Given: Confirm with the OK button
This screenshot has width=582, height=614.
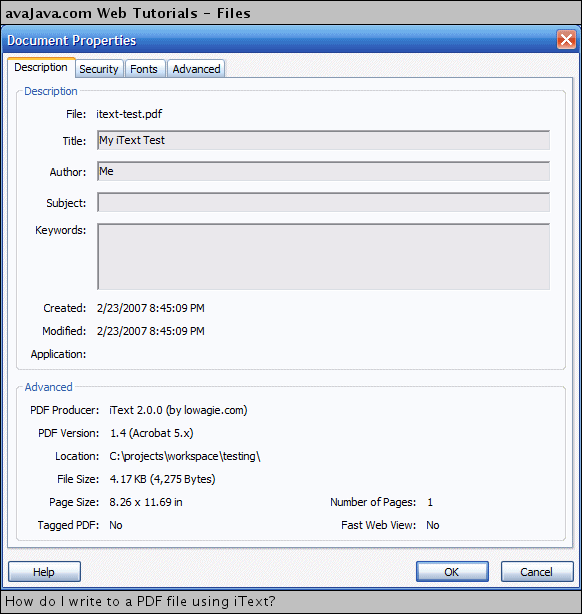Looking at the screenshot, I should (x=452, y=572).
